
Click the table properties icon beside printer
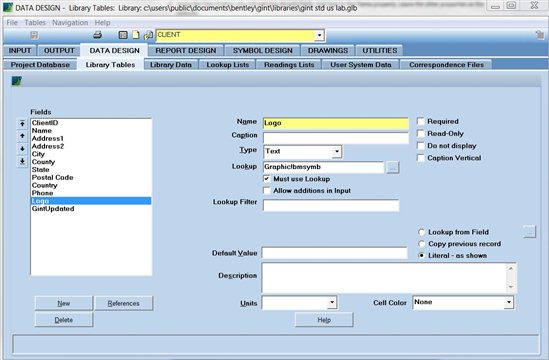pos(123,35)
